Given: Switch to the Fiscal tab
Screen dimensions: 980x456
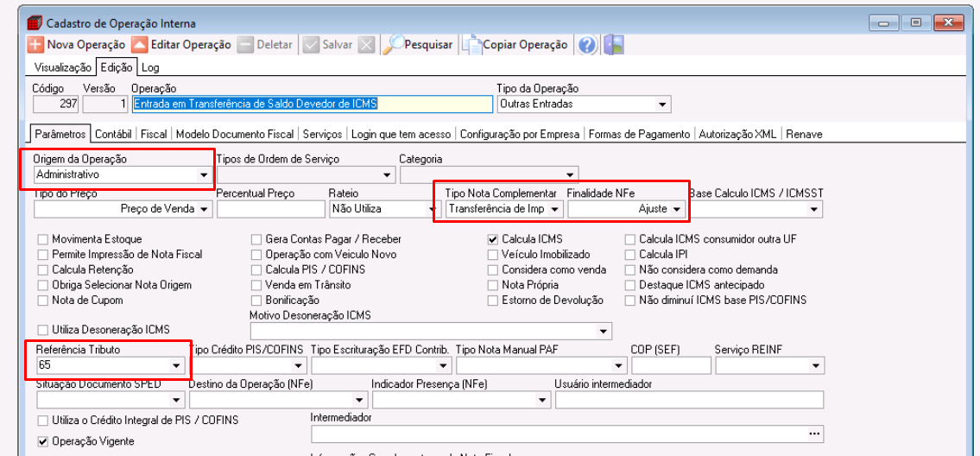Looking at the screenshot, I should click(x=154, y=134).
